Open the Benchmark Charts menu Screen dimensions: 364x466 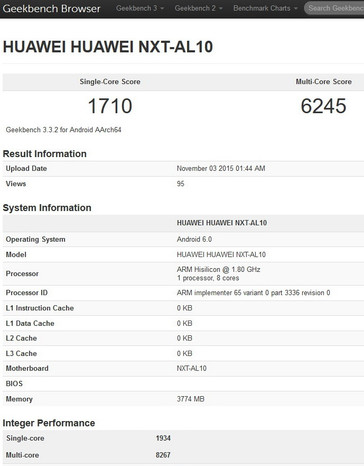[x=265, y=8]
